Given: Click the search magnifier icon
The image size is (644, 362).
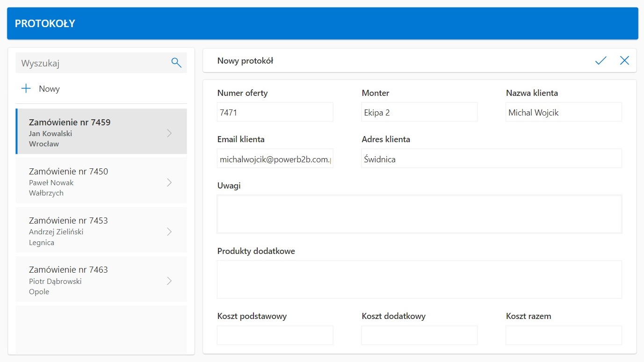Looking at the screenshot, I should [x=176, y=63].
